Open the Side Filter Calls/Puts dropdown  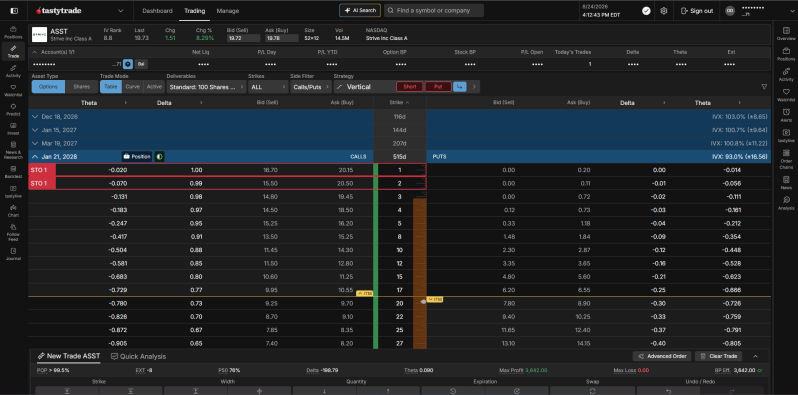pyautogui.click(x=310, y=87)
